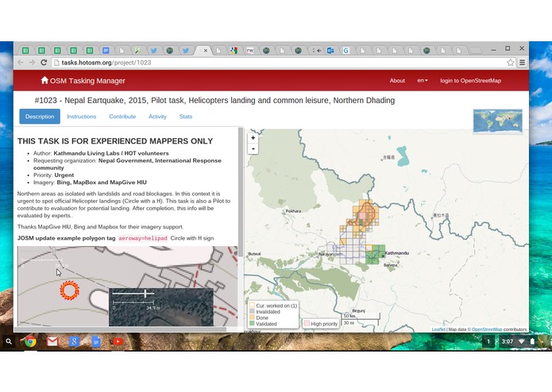Close the active browser tab
552x392 pixels.
(x=206, y=51)
